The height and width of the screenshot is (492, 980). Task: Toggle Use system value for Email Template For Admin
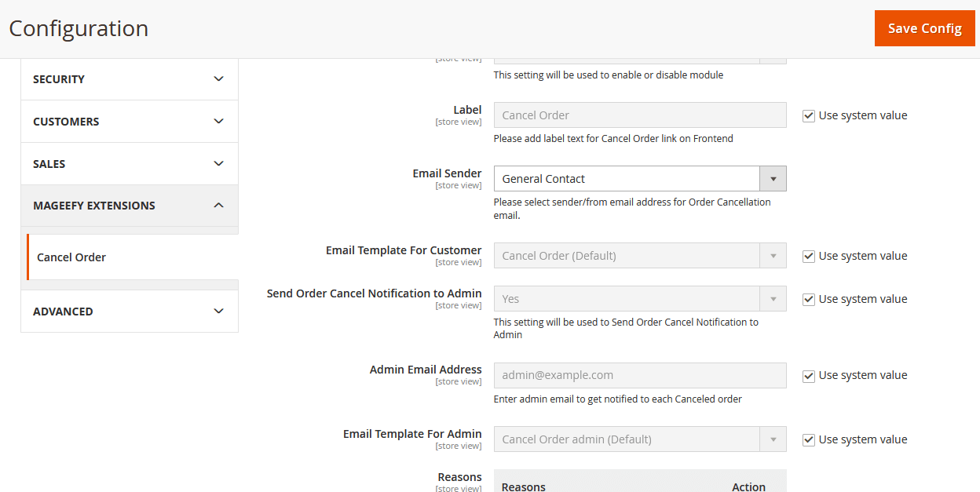809,439
